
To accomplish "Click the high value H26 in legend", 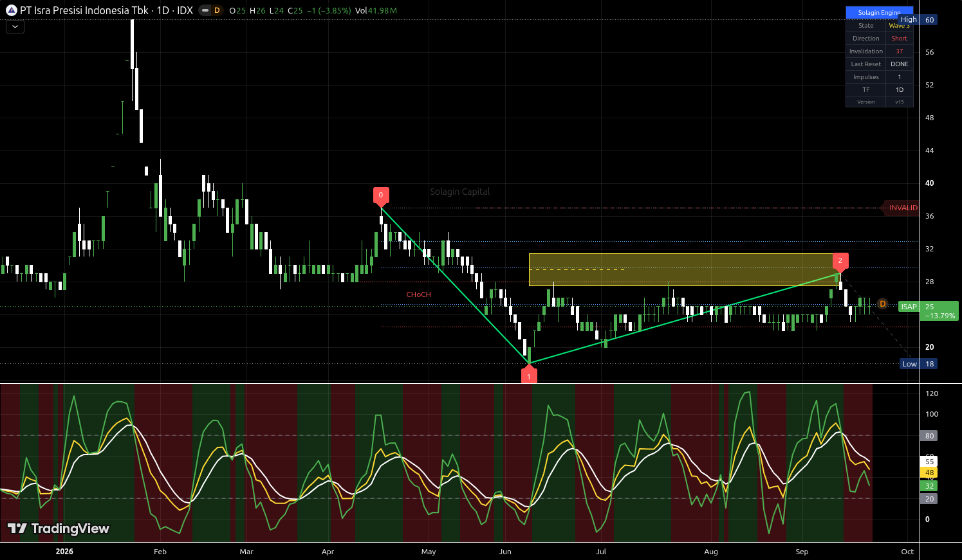I will (257, 11).
